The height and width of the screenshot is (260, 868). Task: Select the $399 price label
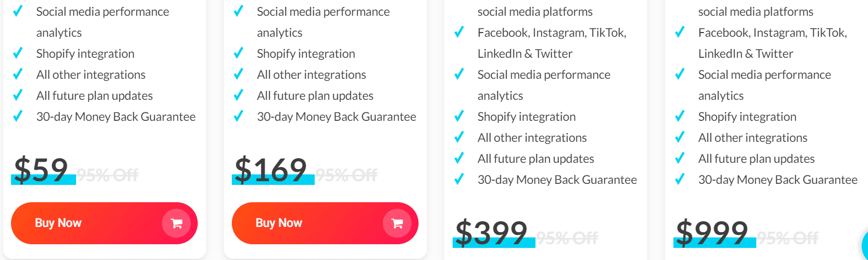pyautogui.click(x=492, y=233)
